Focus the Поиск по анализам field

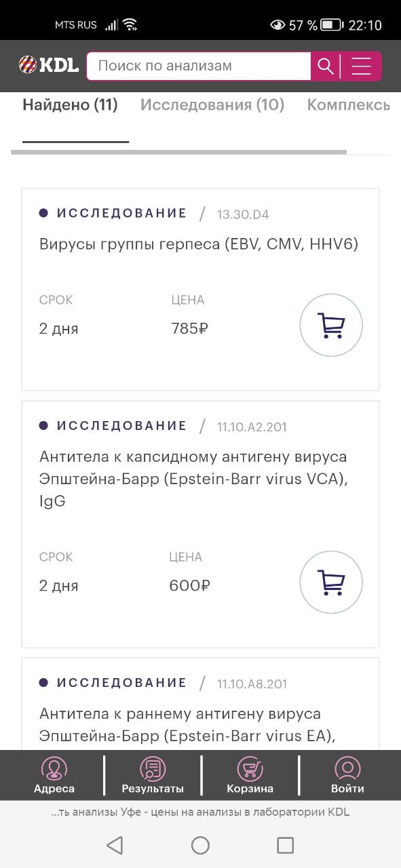click(199, 66)
